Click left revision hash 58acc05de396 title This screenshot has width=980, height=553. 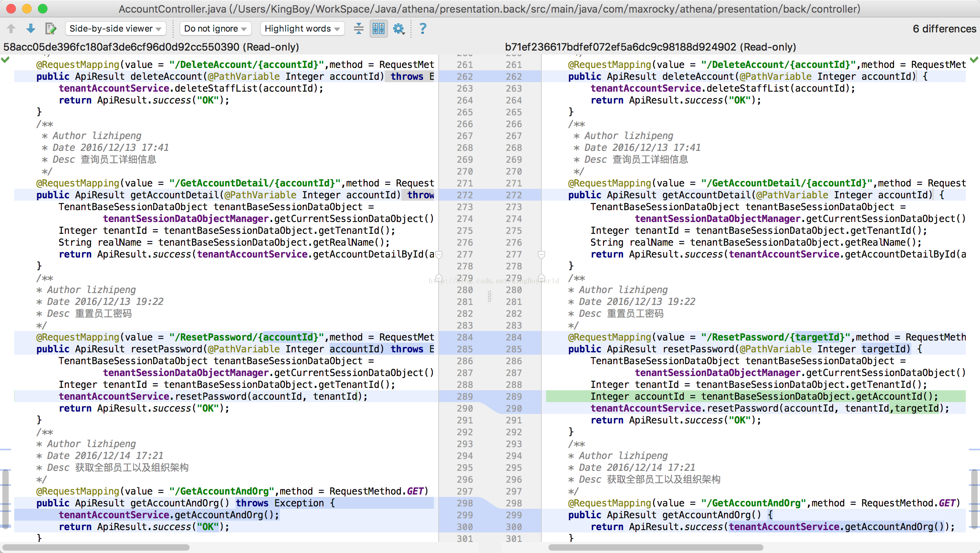151,47
